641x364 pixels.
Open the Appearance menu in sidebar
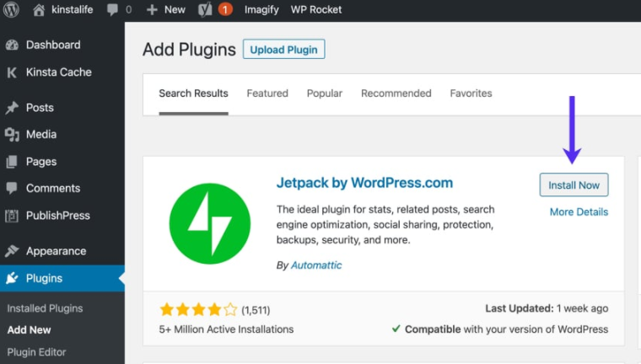[56, 251]
